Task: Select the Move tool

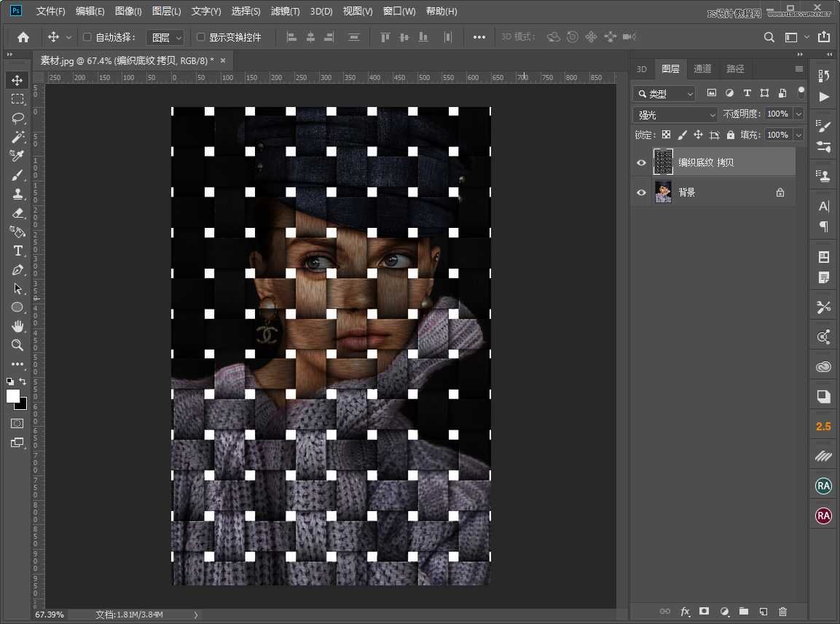Action: 18,80
